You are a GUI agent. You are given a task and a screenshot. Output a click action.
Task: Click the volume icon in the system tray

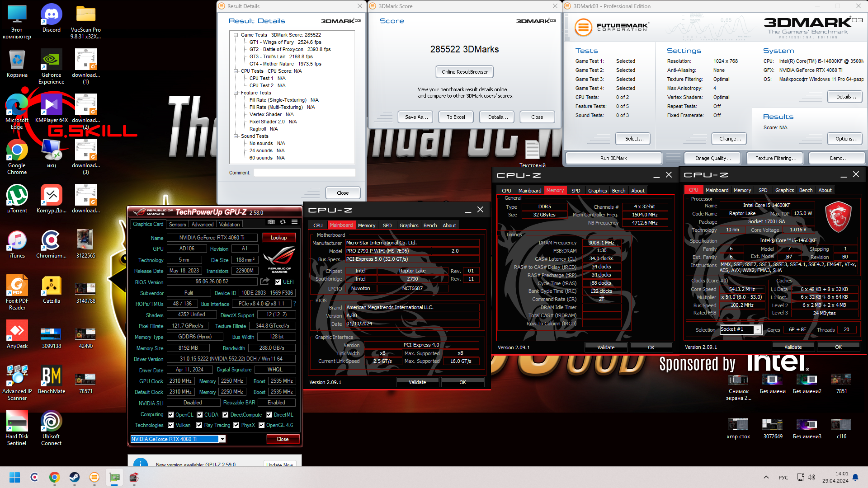click(811, 477)
